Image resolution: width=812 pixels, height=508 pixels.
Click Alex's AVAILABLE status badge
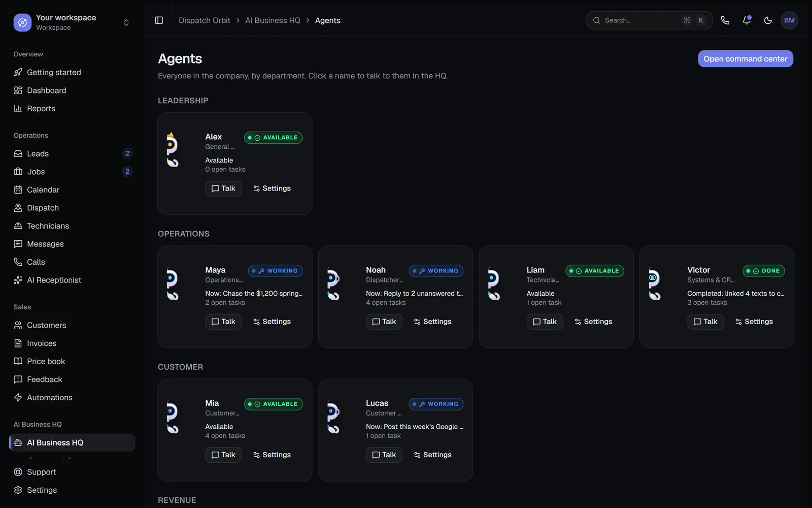[x=273, y=138]
